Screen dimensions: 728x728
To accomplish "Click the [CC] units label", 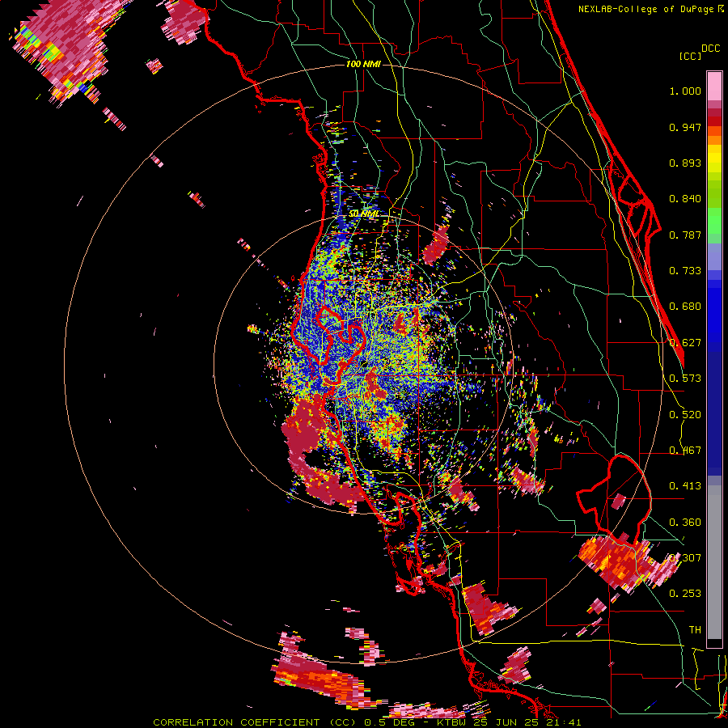I will pos(690,56).
